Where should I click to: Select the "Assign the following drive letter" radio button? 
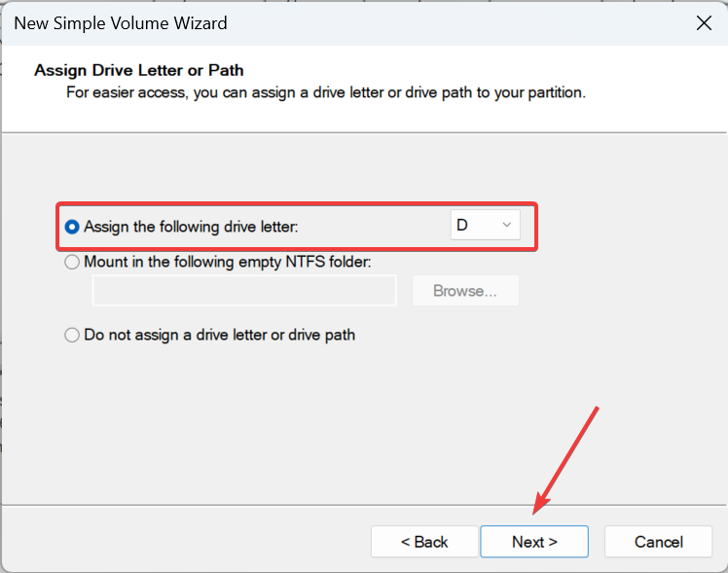pyautogui.click(x=72, y=227)
